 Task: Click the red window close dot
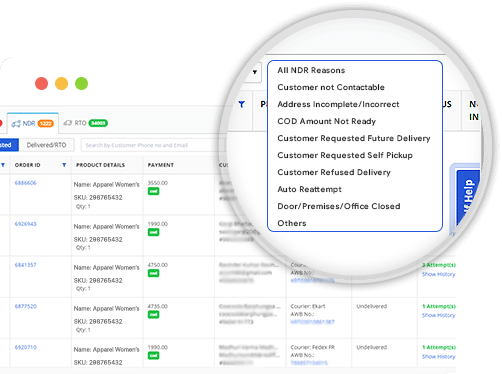[x=41, y=83]
